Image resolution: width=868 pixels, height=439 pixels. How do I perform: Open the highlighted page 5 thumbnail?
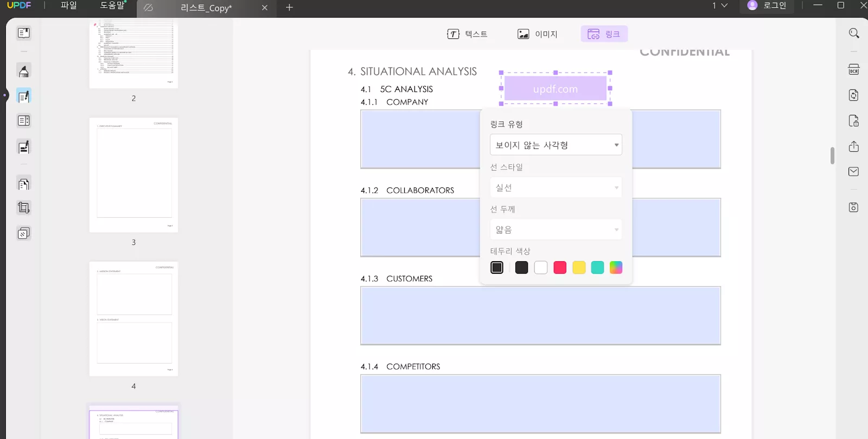tap(133, 422)
